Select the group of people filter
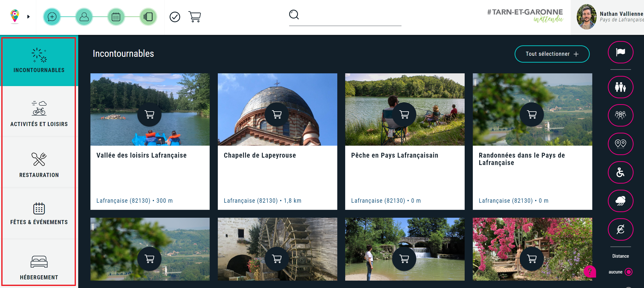 (620, 115)
